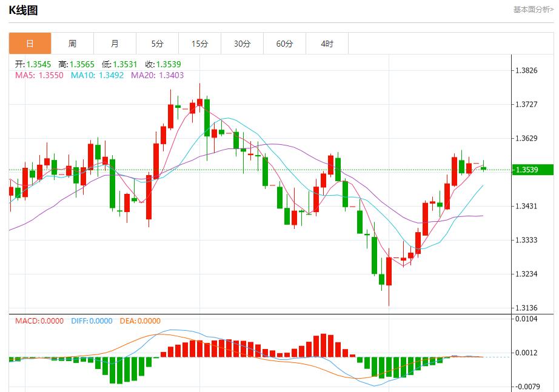Select the 4时 timeframe
This screenshot has height=392, width=559.
[x=327, y=43]
